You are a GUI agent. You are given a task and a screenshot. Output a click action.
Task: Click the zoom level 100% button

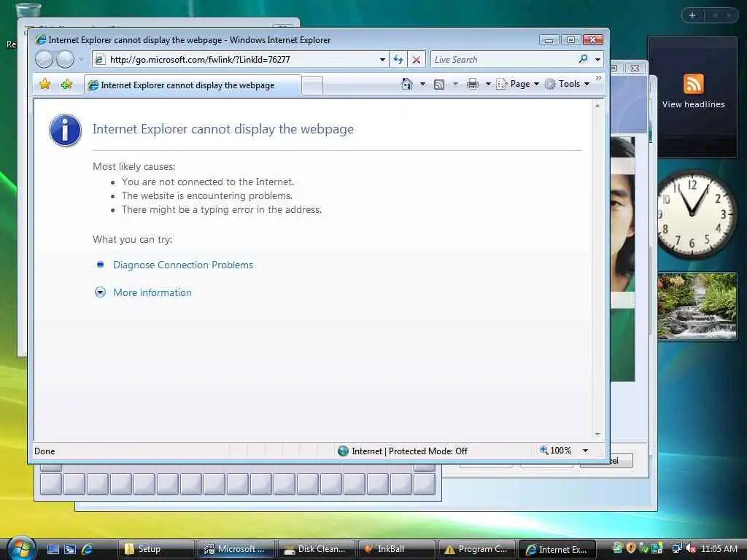pyautogui.click(x=555, y=450)
